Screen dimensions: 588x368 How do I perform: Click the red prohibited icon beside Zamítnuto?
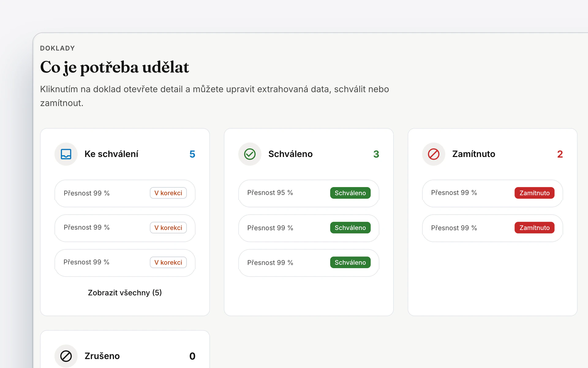(x=433, y=154)
